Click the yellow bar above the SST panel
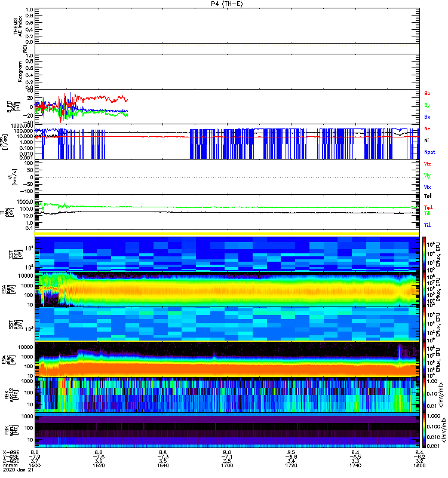448x478 pixels. coord(226,234)
